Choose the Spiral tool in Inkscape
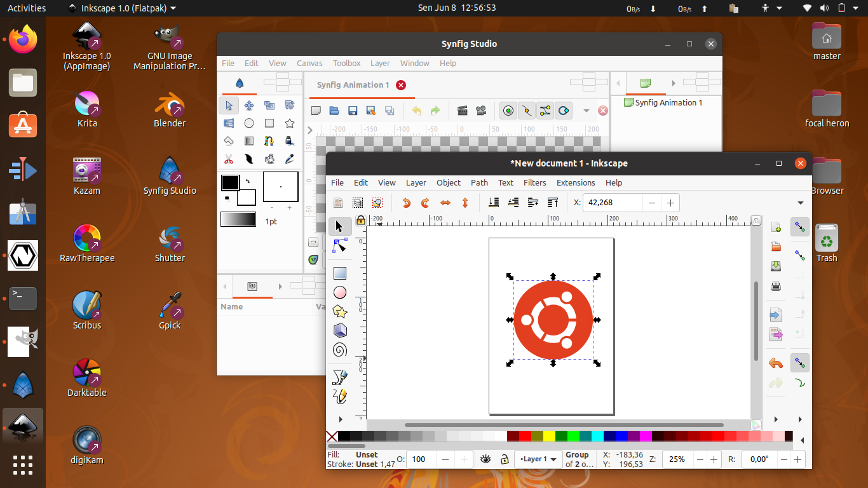 (x=340, y=349)
